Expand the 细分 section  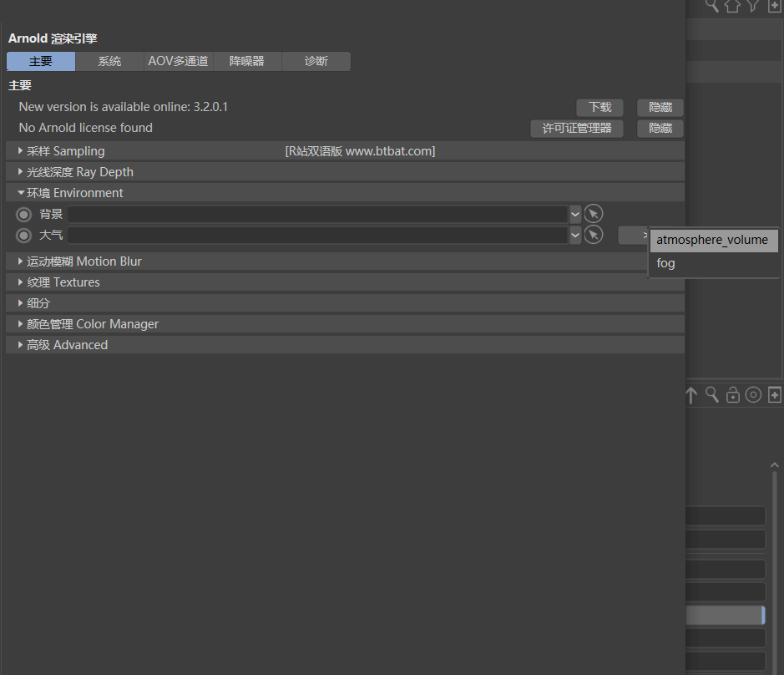(x=345, y=304)
